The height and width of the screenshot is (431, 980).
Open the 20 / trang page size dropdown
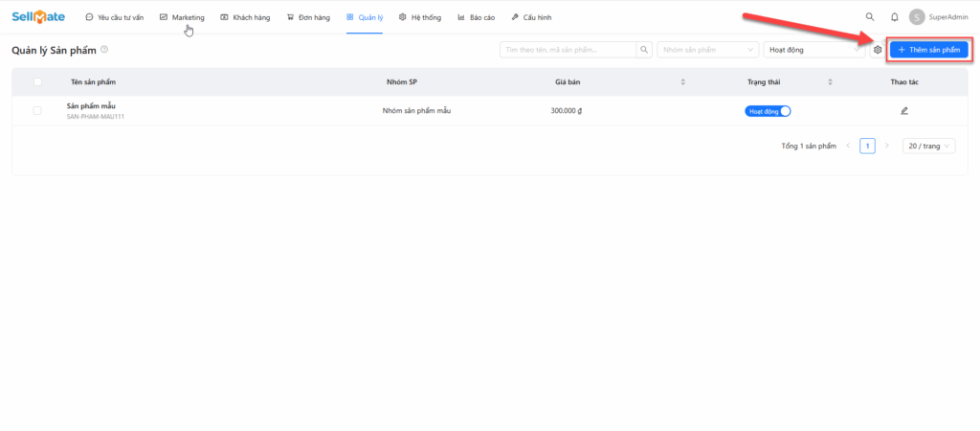(928, 146)
